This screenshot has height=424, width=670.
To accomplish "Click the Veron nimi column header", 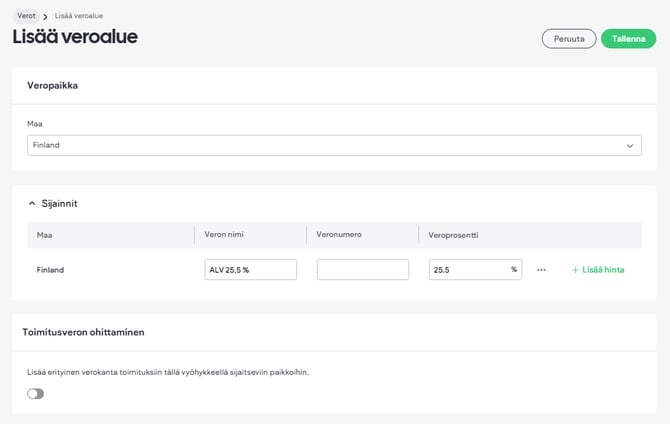I will (x=224, y=235).
